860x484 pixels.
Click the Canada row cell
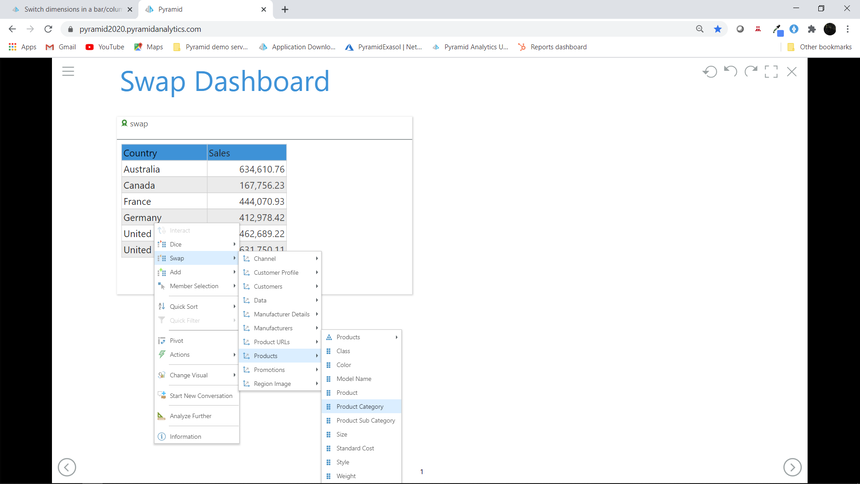[x=164, y=185]
